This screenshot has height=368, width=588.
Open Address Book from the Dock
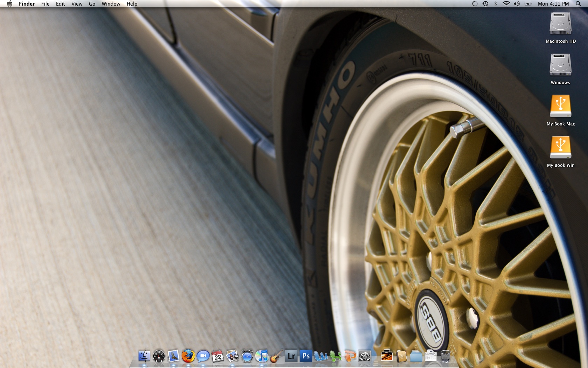pos(401,356)
